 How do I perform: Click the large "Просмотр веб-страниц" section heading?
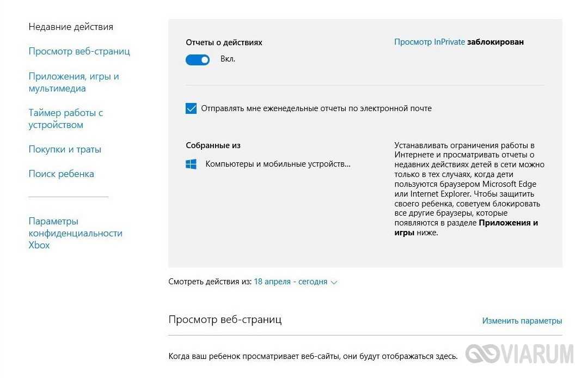(225, 320)
